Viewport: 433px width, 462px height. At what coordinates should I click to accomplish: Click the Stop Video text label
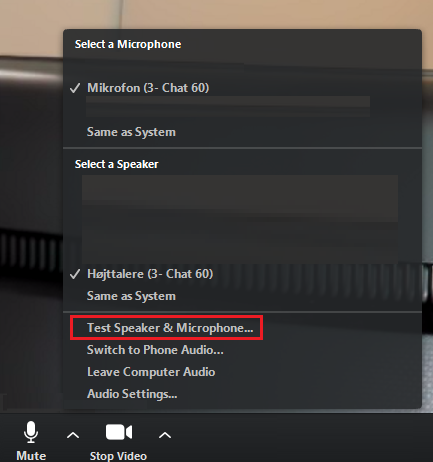pos(118,456)
